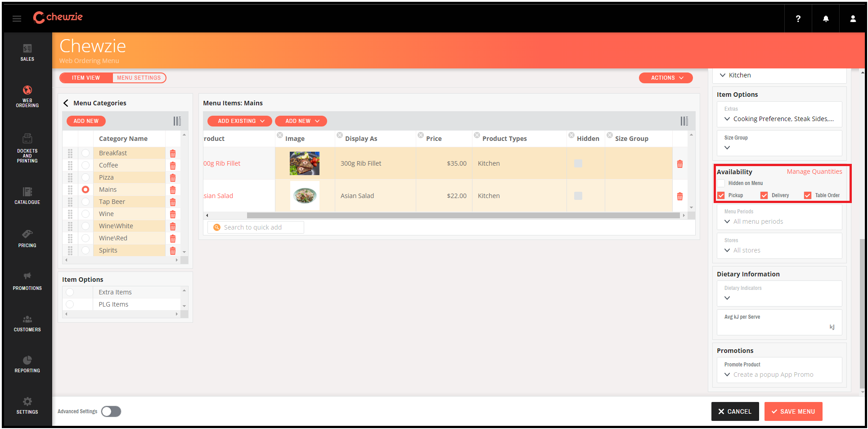Click the Asian Salad thumbnail image
The width and height of the screenshot is (868, 429).
pyautogui.click(x=305, y=196)
